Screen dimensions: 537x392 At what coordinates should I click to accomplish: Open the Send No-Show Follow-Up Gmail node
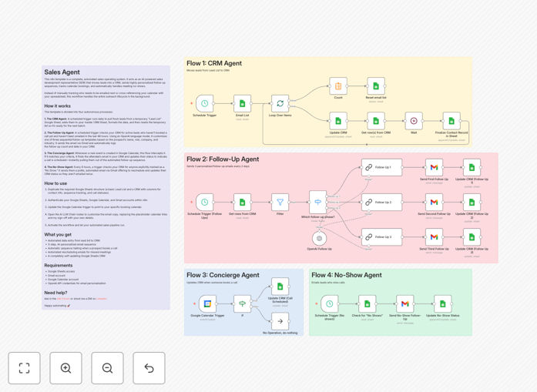click(x=404, y=303)
